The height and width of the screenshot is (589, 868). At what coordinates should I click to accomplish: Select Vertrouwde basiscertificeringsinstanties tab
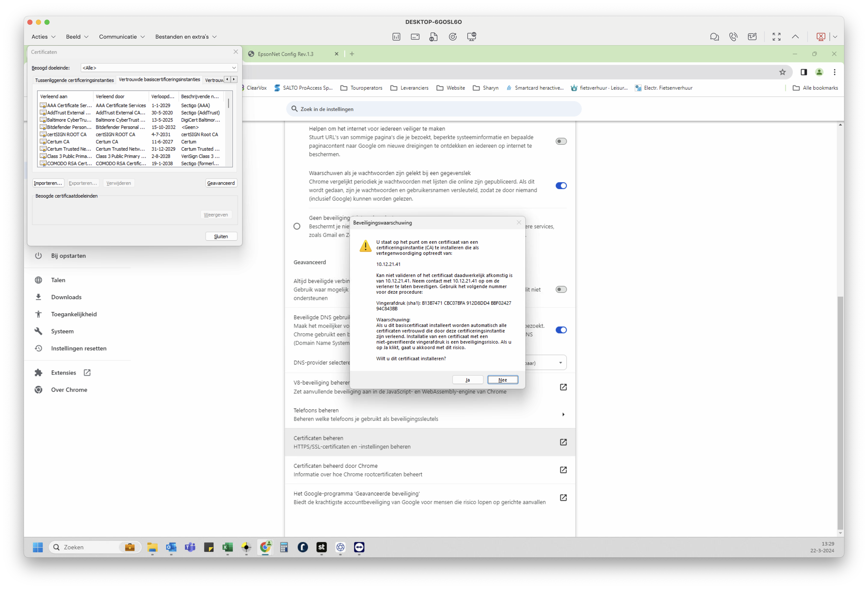click(x=160, y=80)
